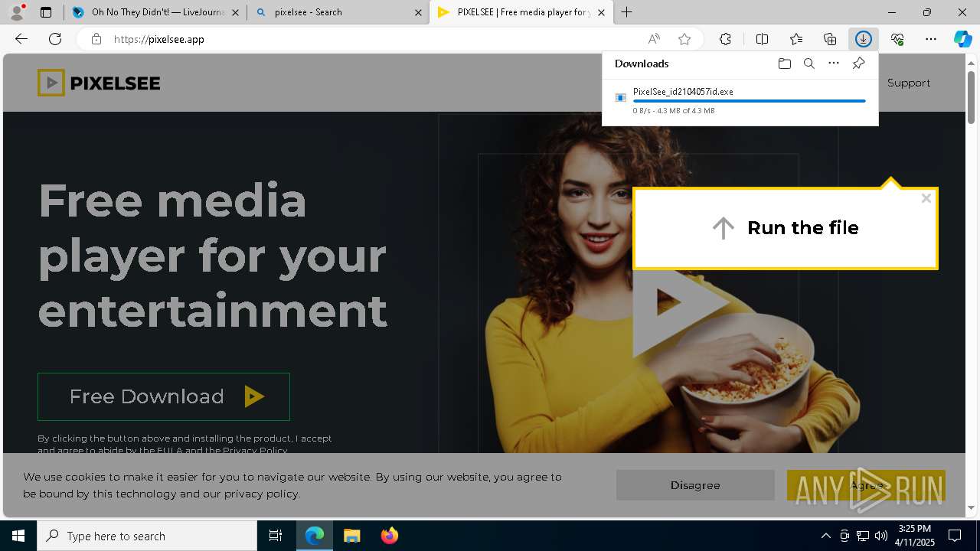Show hidden tray icons chevron
Image resolution: width=980 pixels, height=551 pixels.
825,536
